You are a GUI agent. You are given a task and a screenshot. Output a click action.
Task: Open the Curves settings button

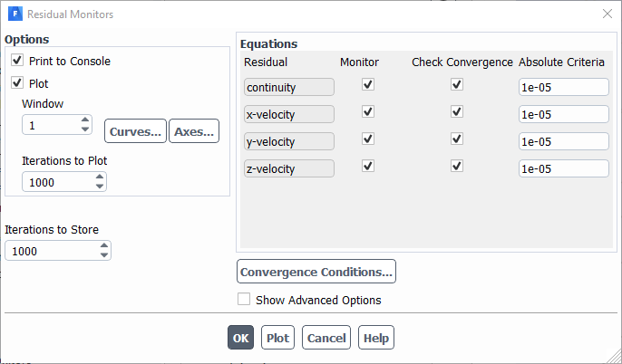pyautogui.click(x=135, y=131)
